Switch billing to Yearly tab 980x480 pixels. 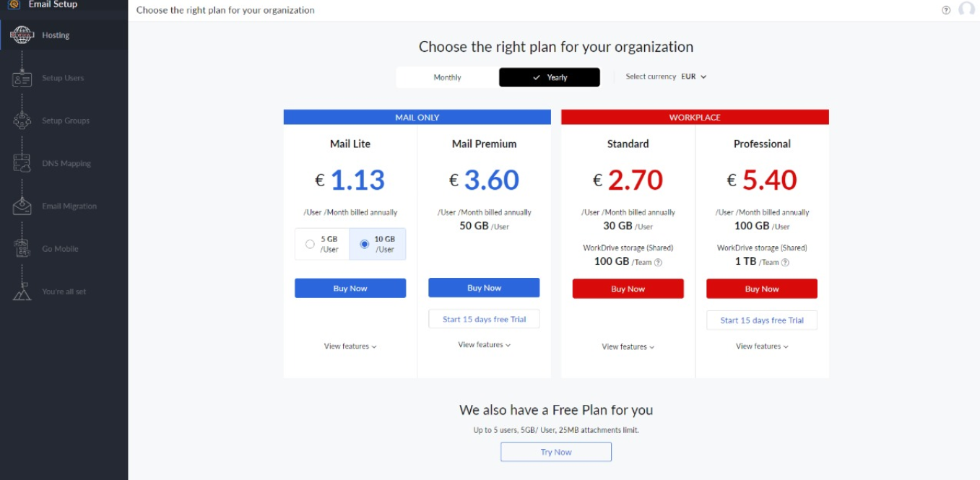coord(550,77)
